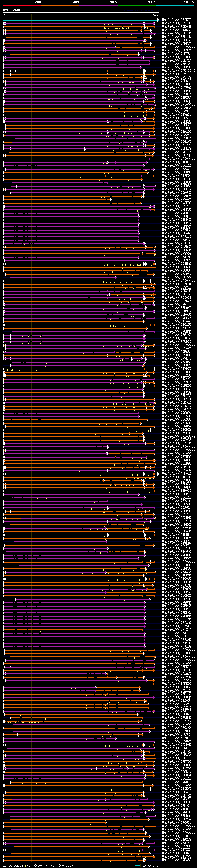Click hit label UniRef100_A8JFD4

click(177, 176)
